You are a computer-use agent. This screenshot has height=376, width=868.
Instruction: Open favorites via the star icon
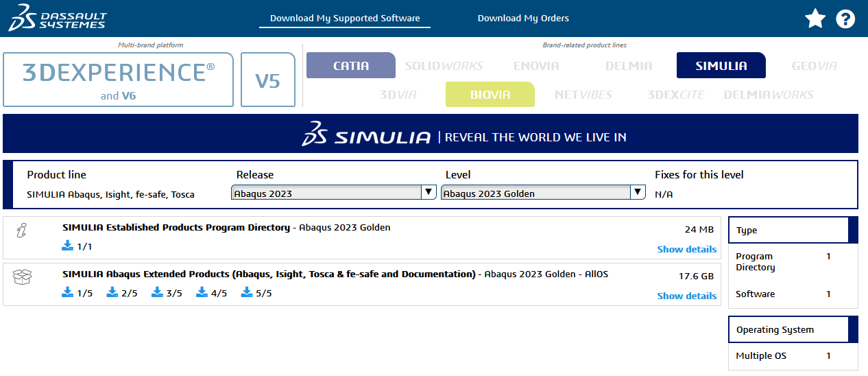point(815,19)
